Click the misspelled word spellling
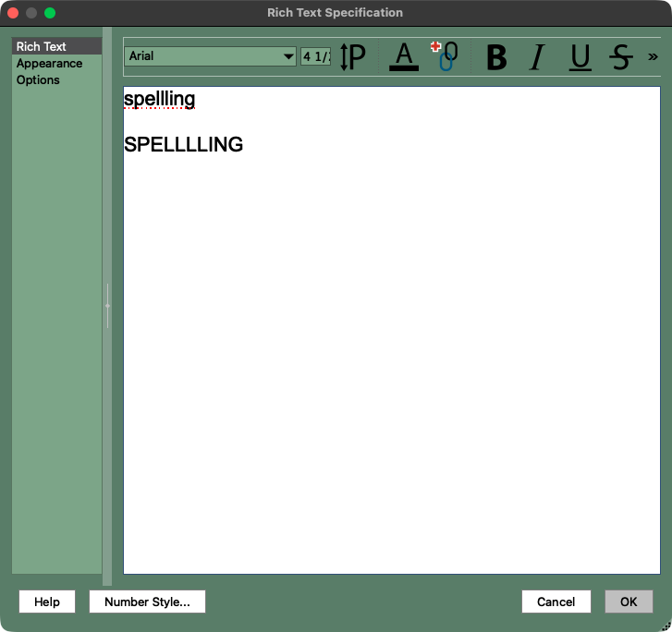The image size is (672, 632). 159,99
